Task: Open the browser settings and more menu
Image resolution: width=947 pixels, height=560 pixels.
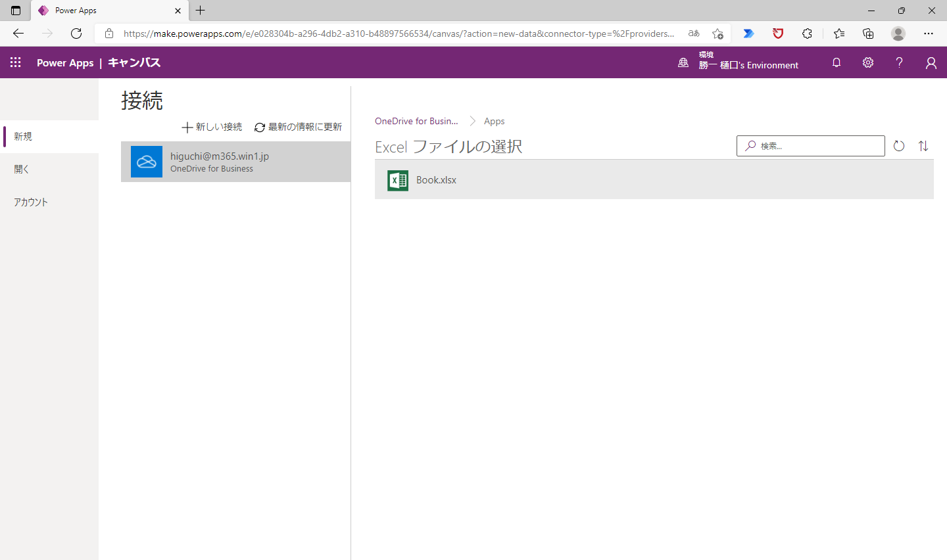Action: coord(929,34)
